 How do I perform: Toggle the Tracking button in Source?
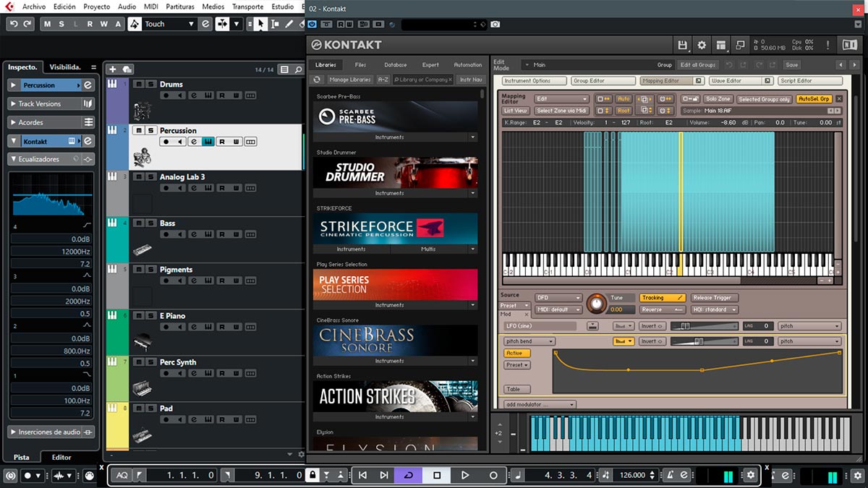pos(662,298)
